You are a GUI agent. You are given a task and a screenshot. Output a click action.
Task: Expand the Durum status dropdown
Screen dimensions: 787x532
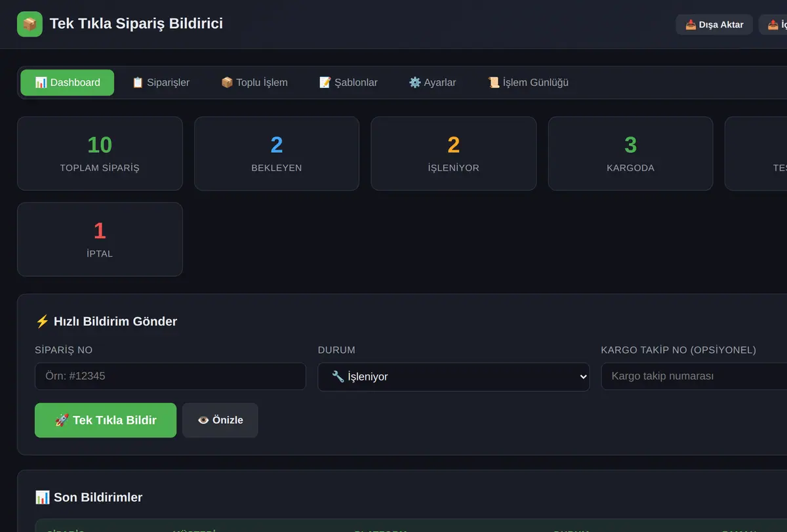(454, 377)
